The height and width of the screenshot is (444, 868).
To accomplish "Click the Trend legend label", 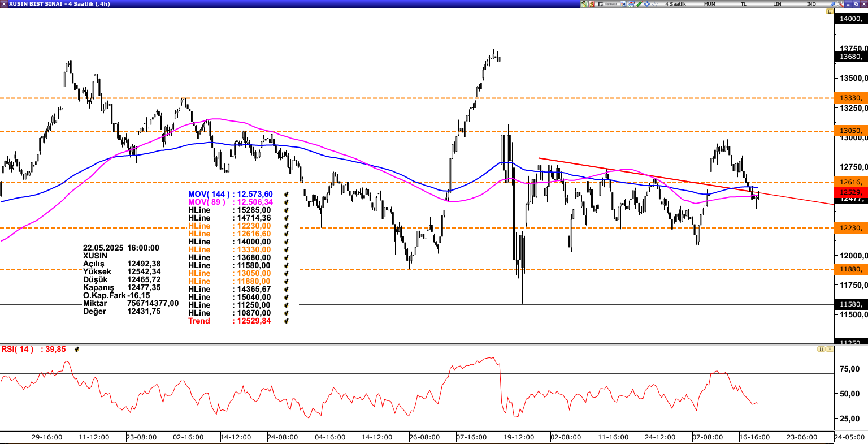I will tap(199, 321).
